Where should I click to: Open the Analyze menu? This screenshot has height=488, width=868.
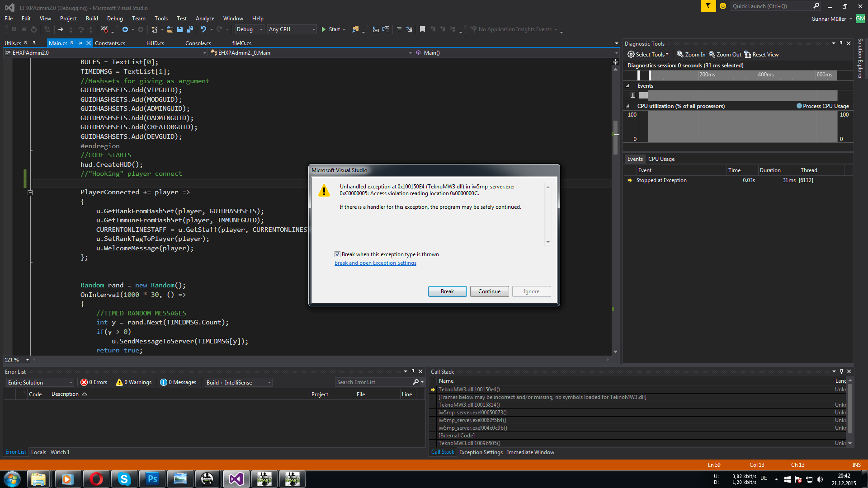coord(205,19)
